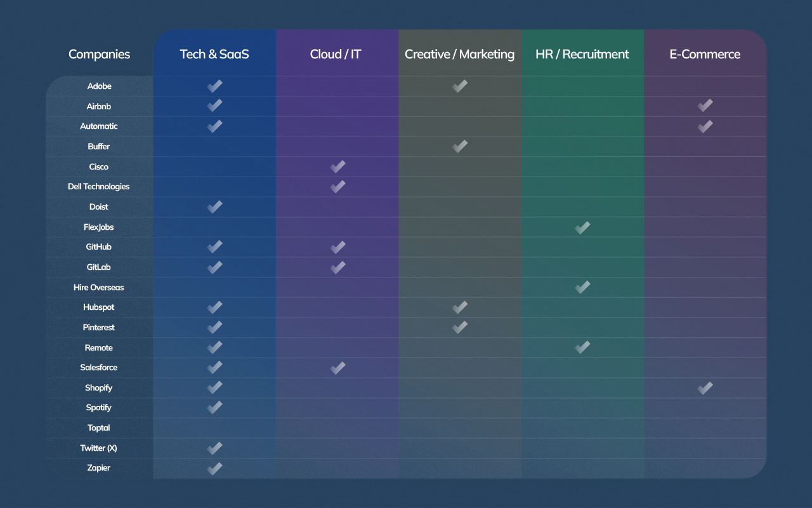The image size is (812, 508).
Task: Select Buffer's Creative / Marketing checkmark
Action: pos(459,146)
